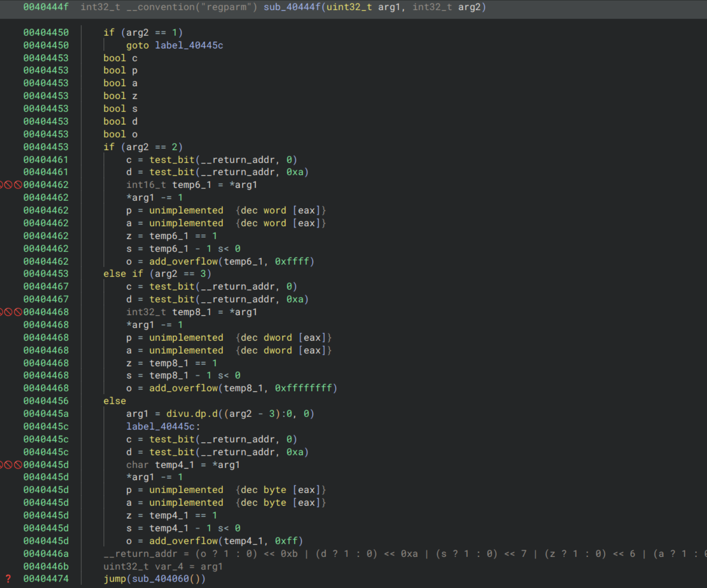Select parameter uint32_t arg1 in the header
The height and width of the screenshot is (588, 707).
point(363,7)
